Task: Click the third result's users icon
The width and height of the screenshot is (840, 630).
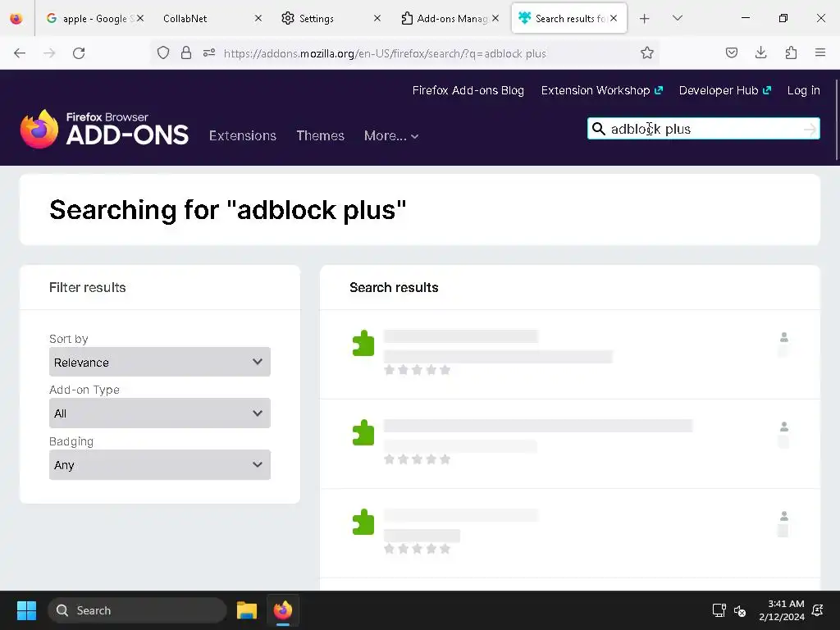Action: pyautogui.click(x=783, y=516)
